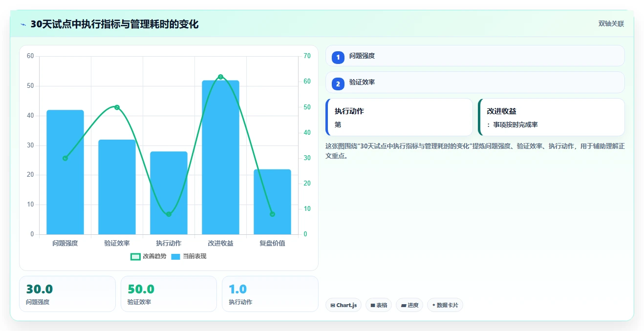This screenshot has height=331, width=644.
Task: Click the 30.0 问题强度 stat card
Action: (x=67, y=294)
